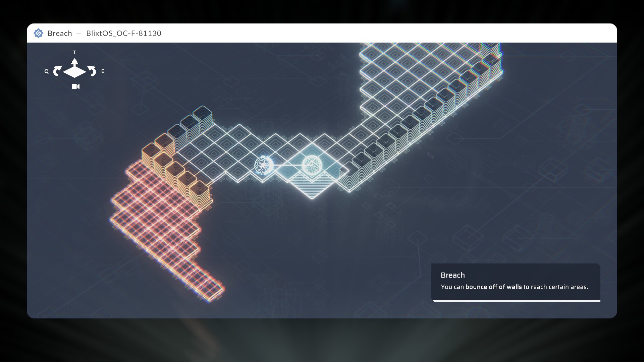Click the Breach app logo icon

coord(38,33)
